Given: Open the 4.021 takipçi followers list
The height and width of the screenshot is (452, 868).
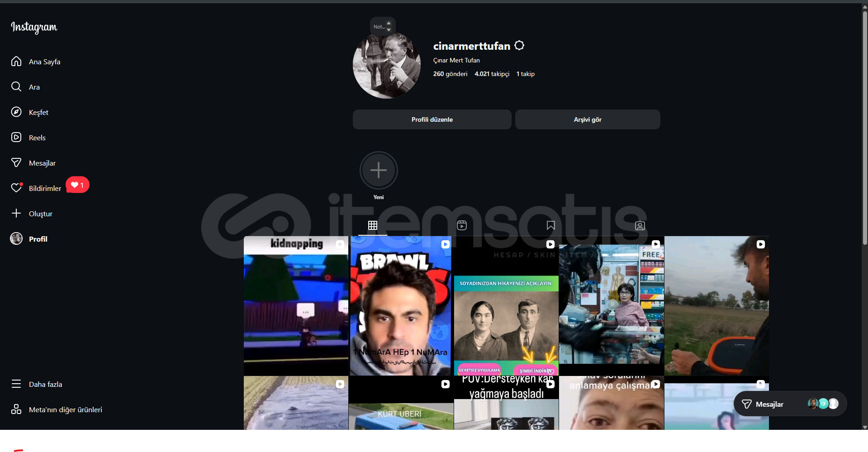Looking at the screenshot, I should pos(492,74).
